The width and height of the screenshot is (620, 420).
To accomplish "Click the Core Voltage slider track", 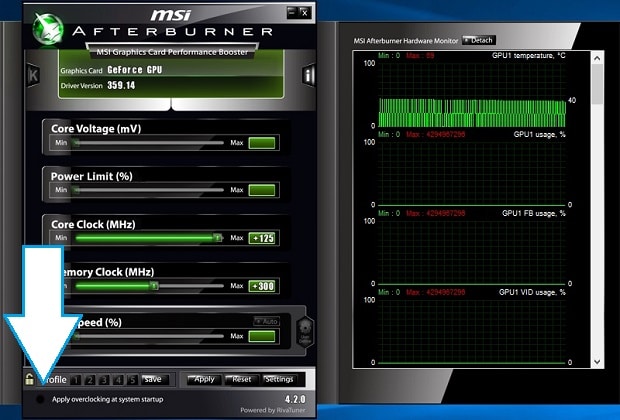I will coord(149,143).
